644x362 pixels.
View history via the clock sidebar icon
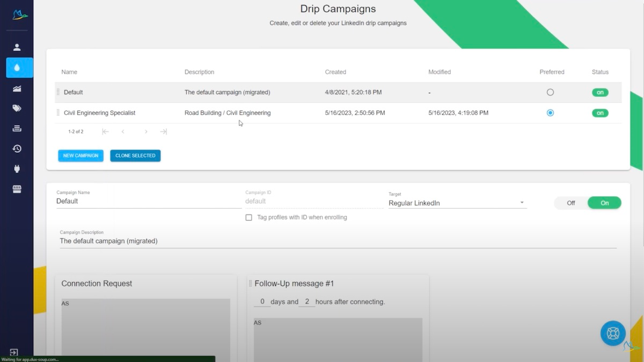coord(17,149)
